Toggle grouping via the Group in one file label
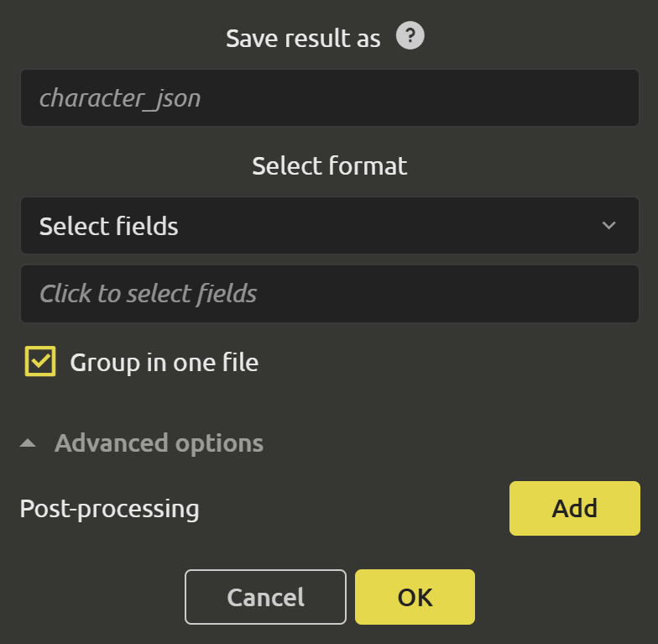 [164, 363]
